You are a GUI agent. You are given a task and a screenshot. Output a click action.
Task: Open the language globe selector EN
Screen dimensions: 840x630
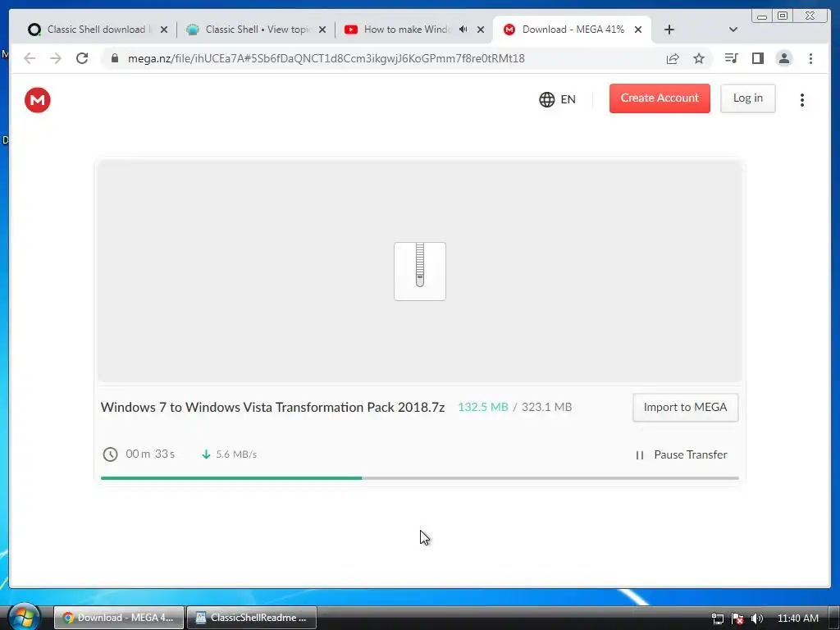[557, 99]
